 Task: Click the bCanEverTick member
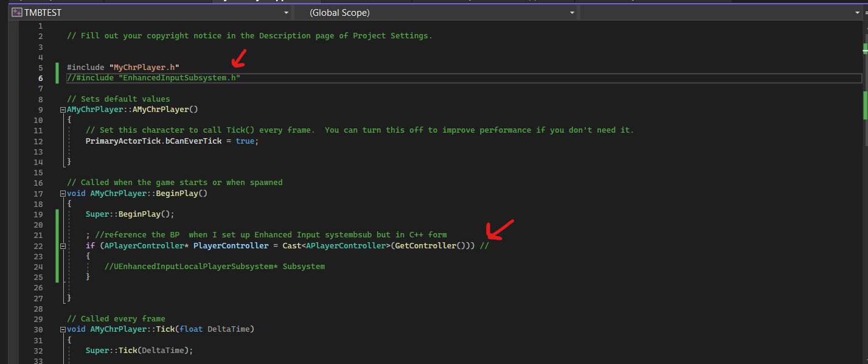click(193, 141)
